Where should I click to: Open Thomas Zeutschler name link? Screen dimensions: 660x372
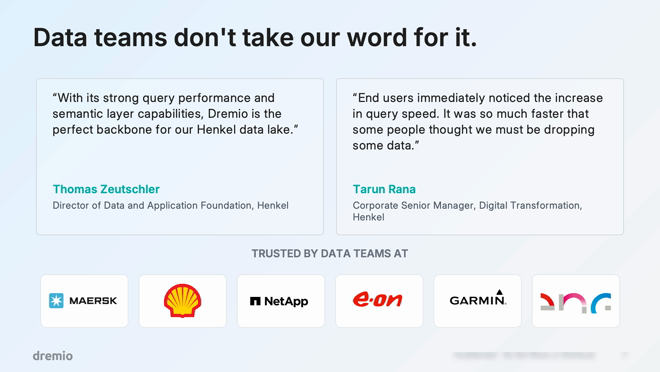click(x=106, y=189)
